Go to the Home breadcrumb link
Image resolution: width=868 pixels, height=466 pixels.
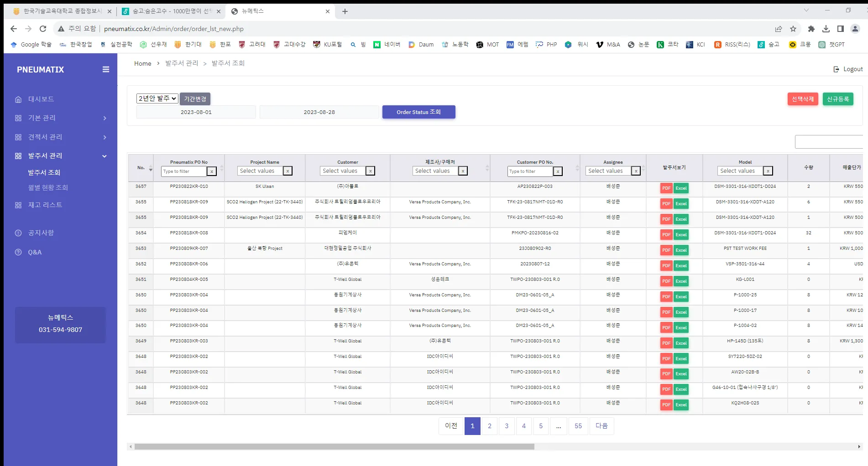pyautogui.click(x=142, y=63)
